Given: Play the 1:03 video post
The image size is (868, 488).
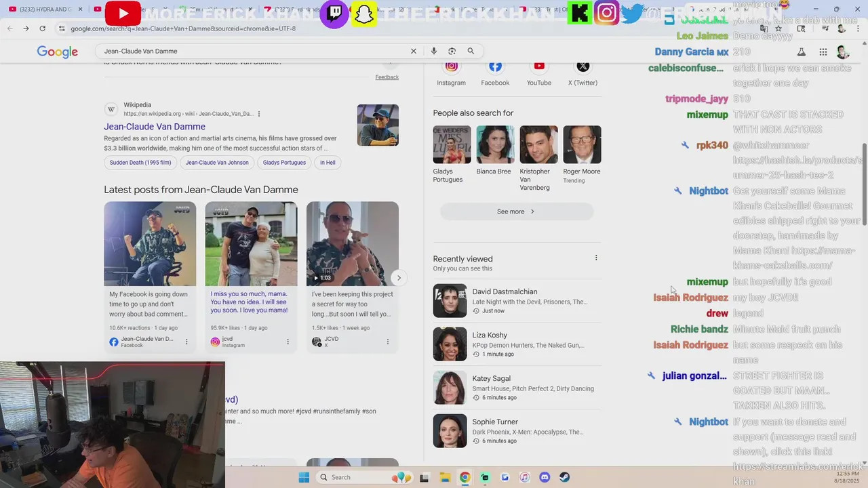Looking at the screenshot, I should [353, 244].
